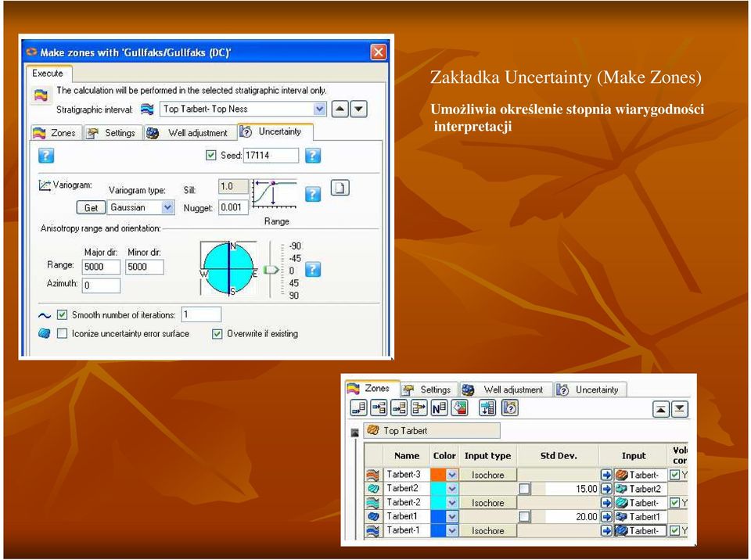The height and width of the screenshot is (560, 751).
Task: Open the Stratigraphic interval dropdown
Action: pyautogui.click(x=319, y=109)
